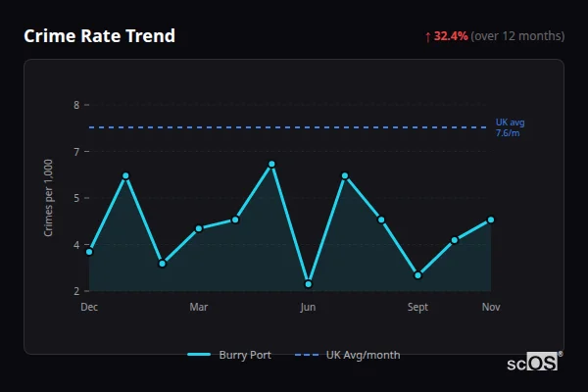
Task: Click the 'Sept' x-axis label
Action: coord(417,307)
